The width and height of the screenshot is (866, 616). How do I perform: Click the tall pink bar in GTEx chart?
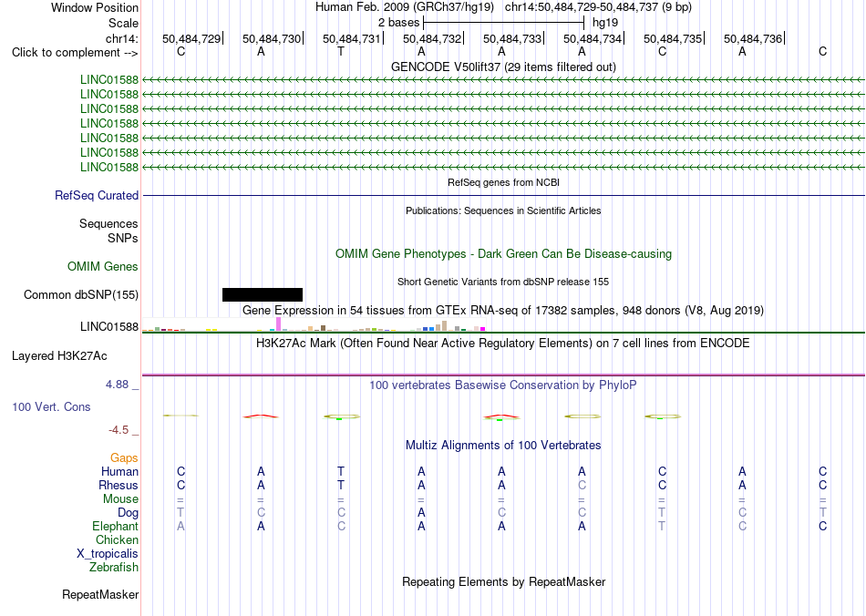tap(278, 324)
